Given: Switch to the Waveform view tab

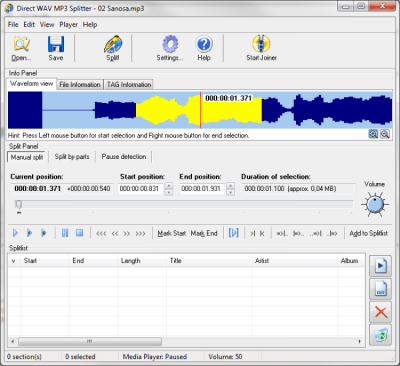Looking at the screenshot, I should [x=32, y=84].
